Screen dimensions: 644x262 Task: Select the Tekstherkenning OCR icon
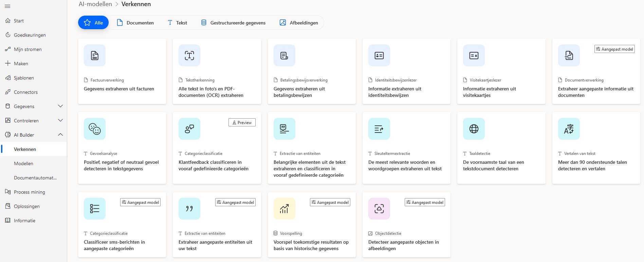tap(189, 55)
